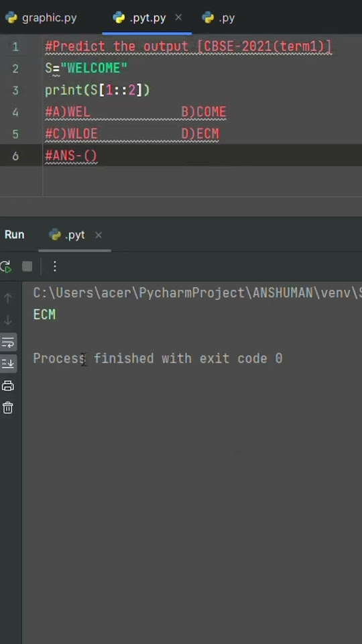This screenshot has width=362, height=644.
Task: Click the Python icon on graphic.py tab
Action: pyautogui.click(x=11, y=17)
